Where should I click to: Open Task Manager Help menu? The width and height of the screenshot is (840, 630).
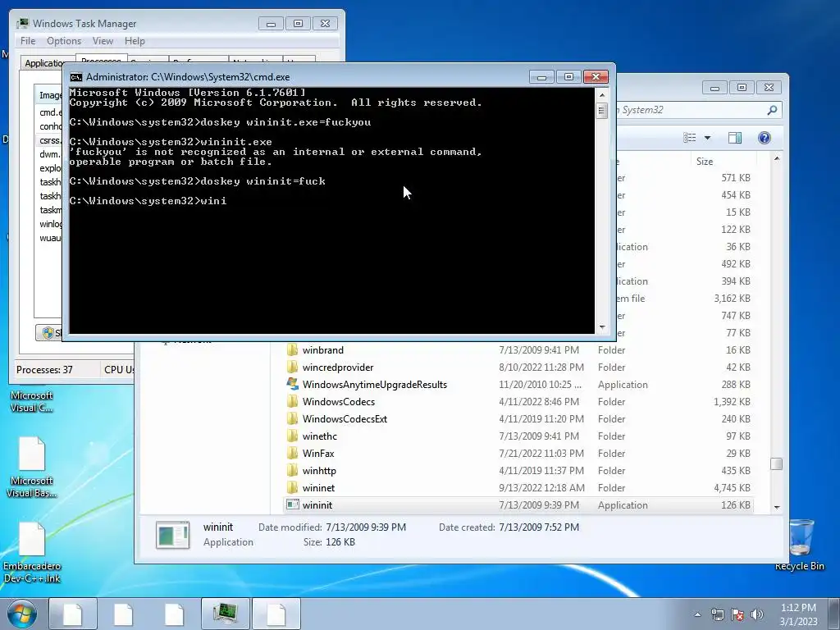coord(135,41)
